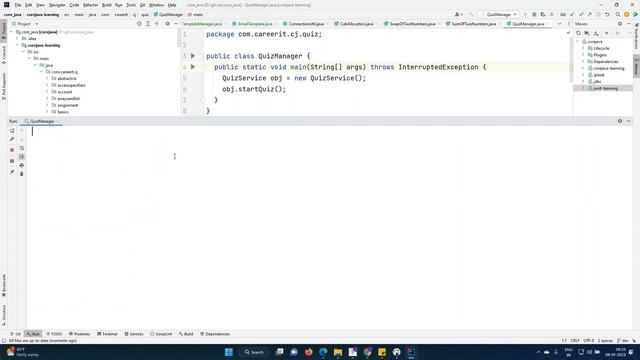640x360 pixels.
Task: Toggle soft-wrap in Run console
Action: pyautogui.click(x=22, y=148)
